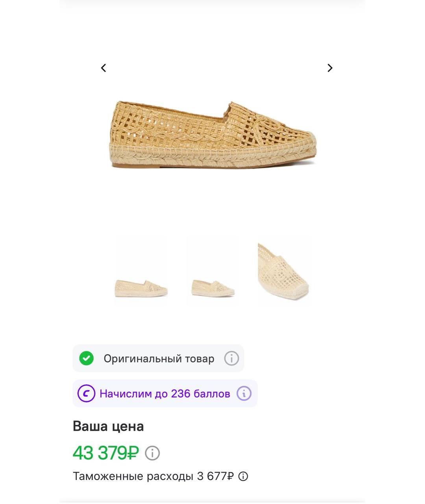Viewport: 425px width, 504px height.
Task: Click the purple bonus points circle icon
Action: point(86,393)
